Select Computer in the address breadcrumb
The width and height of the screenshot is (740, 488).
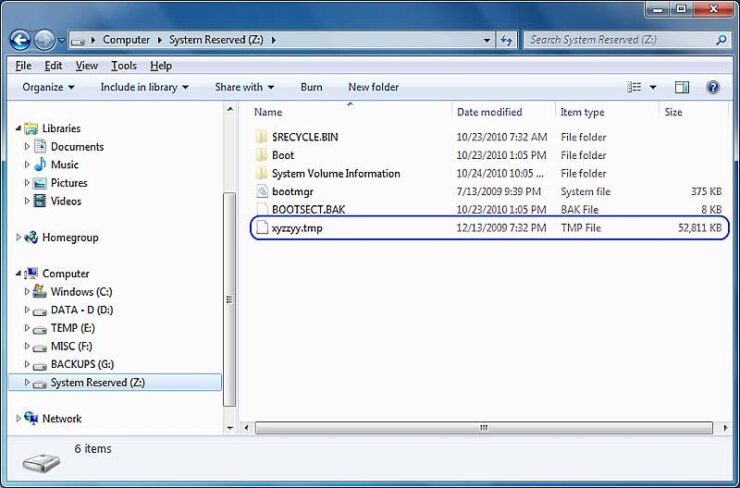click(x=126, y=40)
